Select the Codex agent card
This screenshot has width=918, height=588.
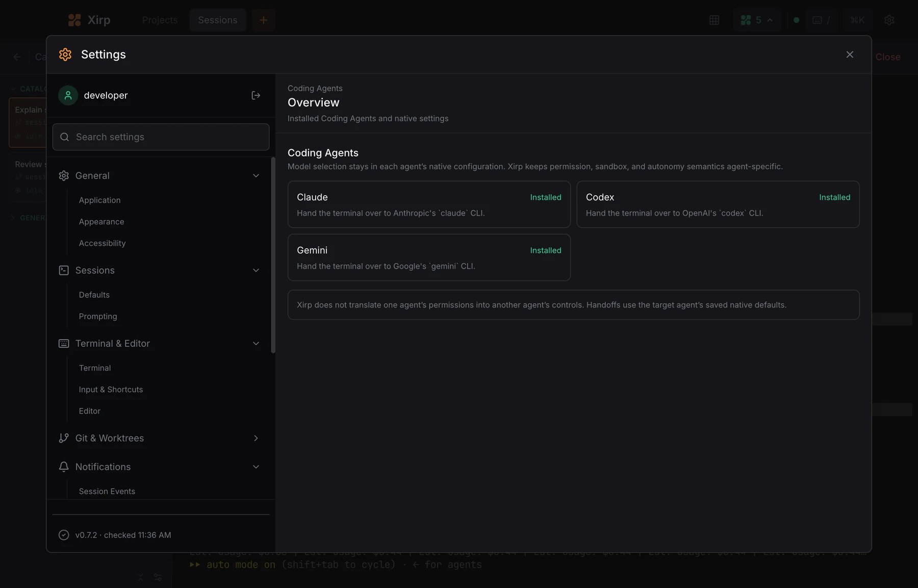tap(718, 204)
